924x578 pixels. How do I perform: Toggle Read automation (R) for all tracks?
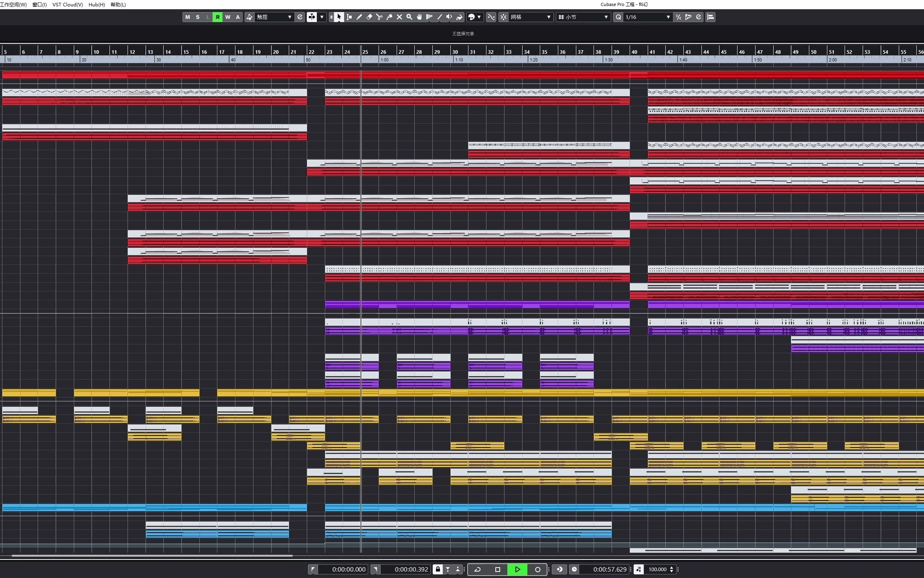click(218, 17)
